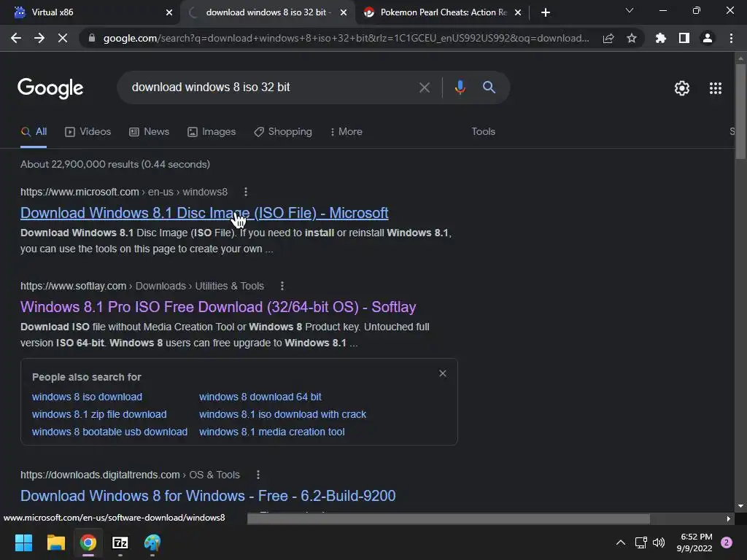Screen dimensions: 747x560
Task: Click the horizontal scrollbar thumb
Action: 449,518
